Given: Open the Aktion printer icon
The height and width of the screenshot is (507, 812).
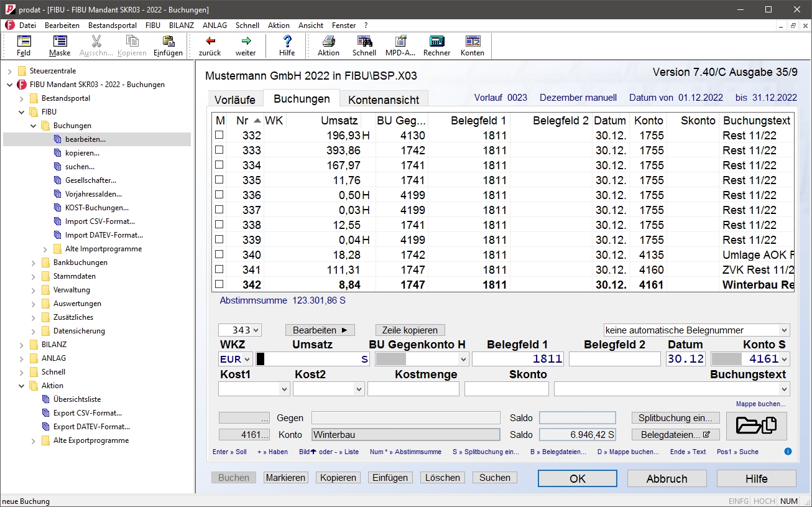Looking at the screenshot, I should (328, 42).
